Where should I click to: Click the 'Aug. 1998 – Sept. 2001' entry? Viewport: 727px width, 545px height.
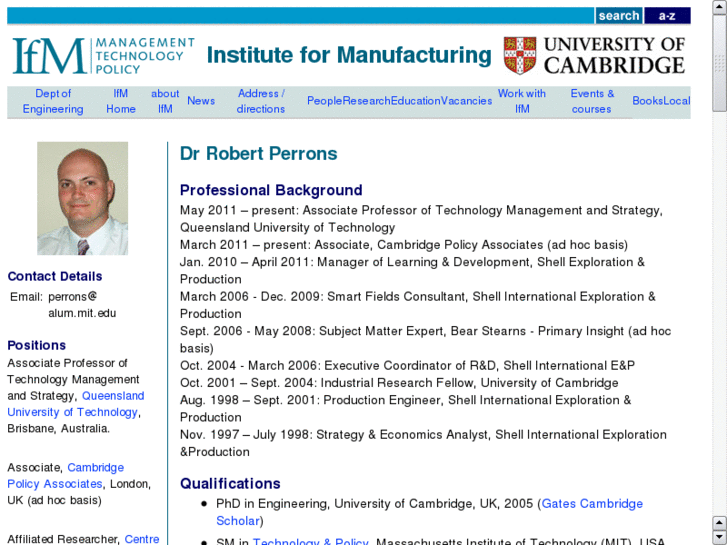[406, 409]
